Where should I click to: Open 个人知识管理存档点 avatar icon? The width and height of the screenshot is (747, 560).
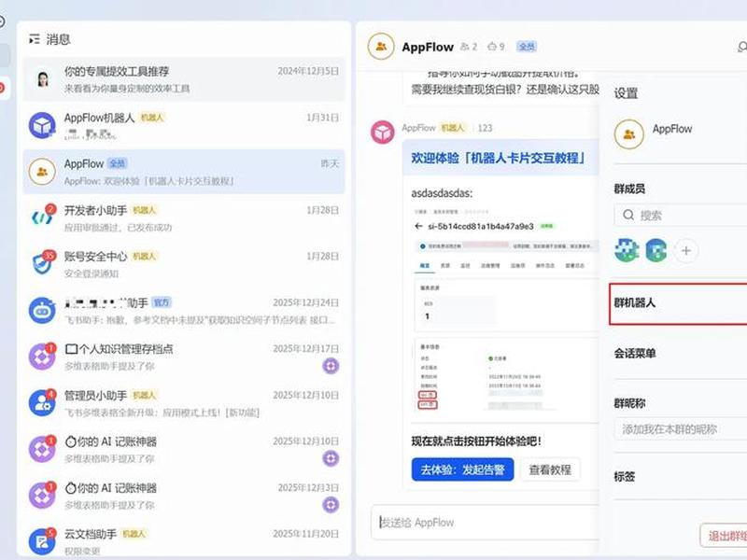pyautogui.click(x=42, y=357)
